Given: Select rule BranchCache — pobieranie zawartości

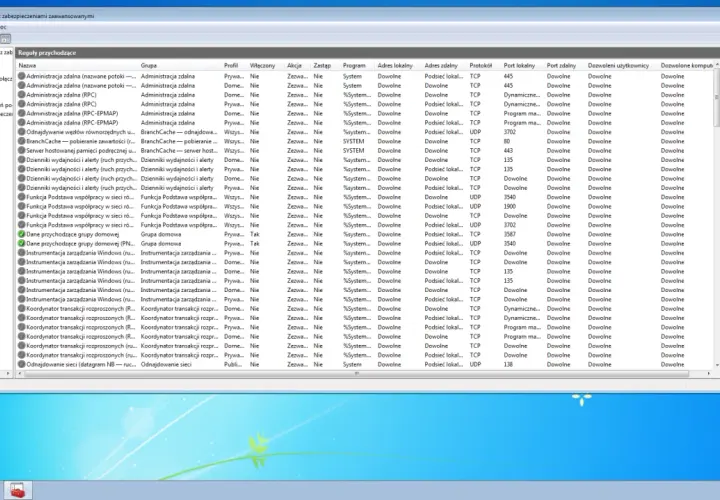Looking at the screenshot, I should 80,141.
